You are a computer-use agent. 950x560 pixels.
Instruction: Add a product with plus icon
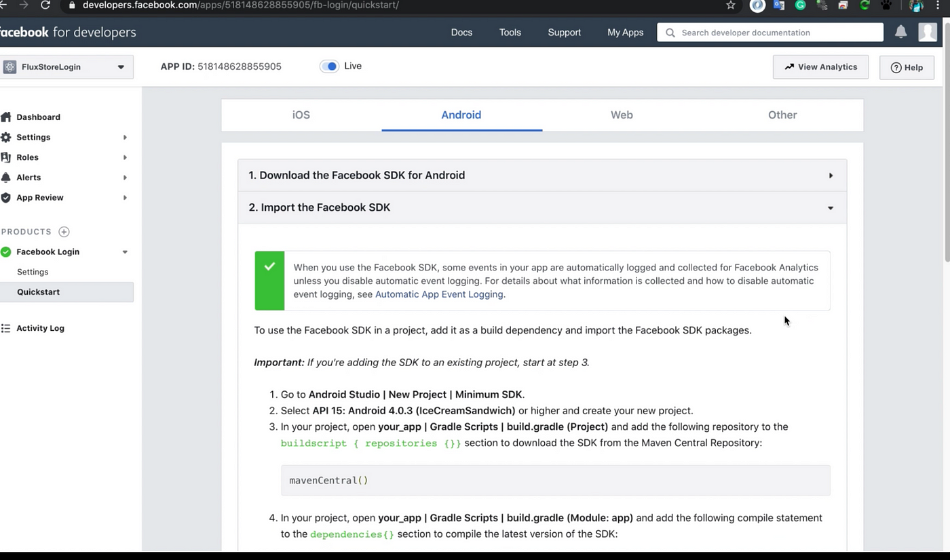coord(64,232)
